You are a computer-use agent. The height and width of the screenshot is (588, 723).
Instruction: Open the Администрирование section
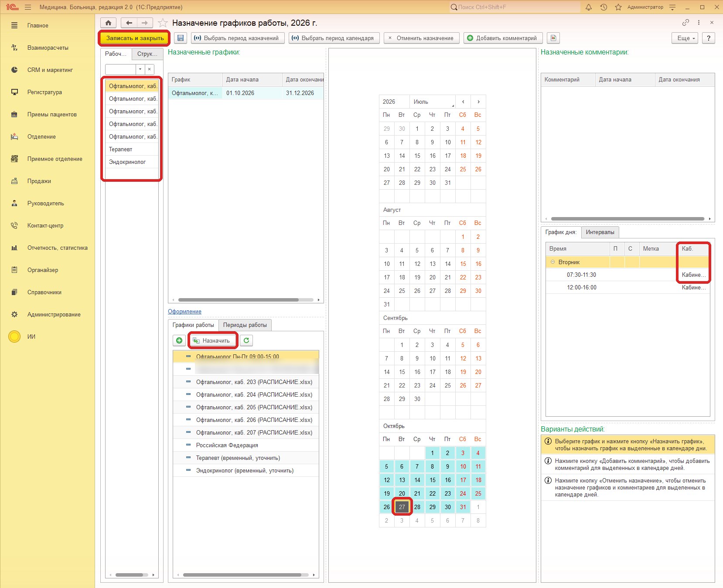click(x=54, y=314)
